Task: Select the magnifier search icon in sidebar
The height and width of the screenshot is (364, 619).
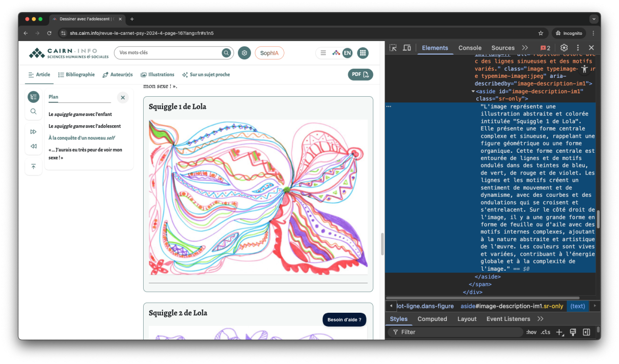Action: click(x=33, y=111)
